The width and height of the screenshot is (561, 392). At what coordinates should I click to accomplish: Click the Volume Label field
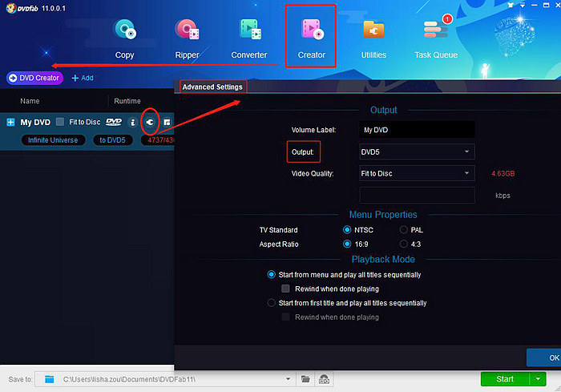(x=418, y=130)
